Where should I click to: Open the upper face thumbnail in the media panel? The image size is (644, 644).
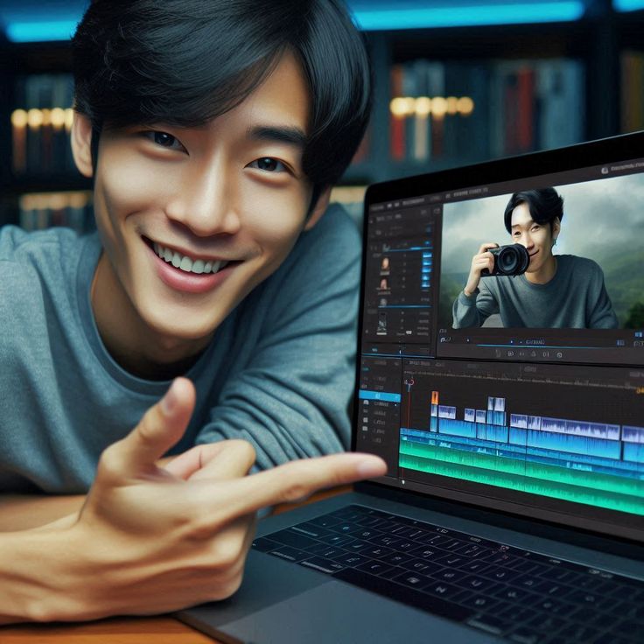[385, 264]
